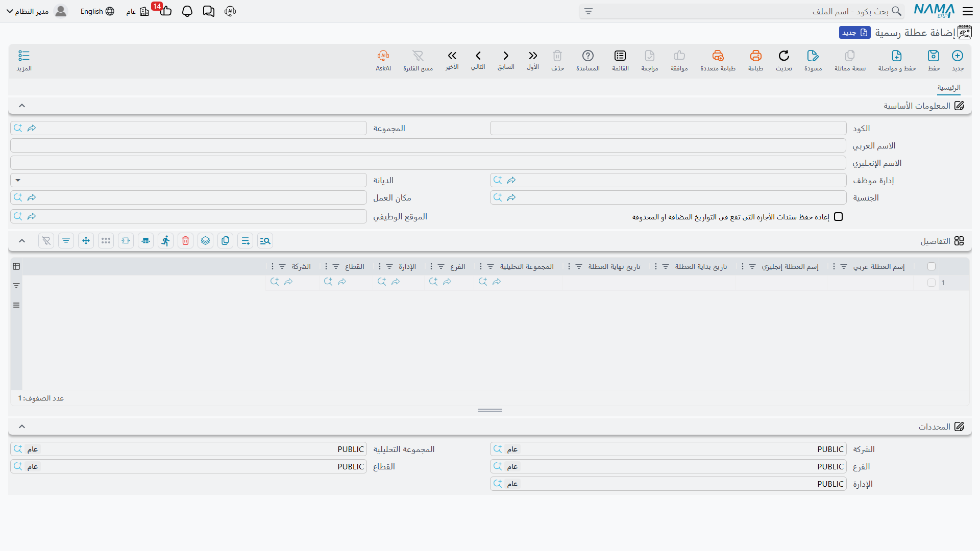Viewport: 980px width, 551px height.
Task: Switch language to English
Action: point(97,11)
